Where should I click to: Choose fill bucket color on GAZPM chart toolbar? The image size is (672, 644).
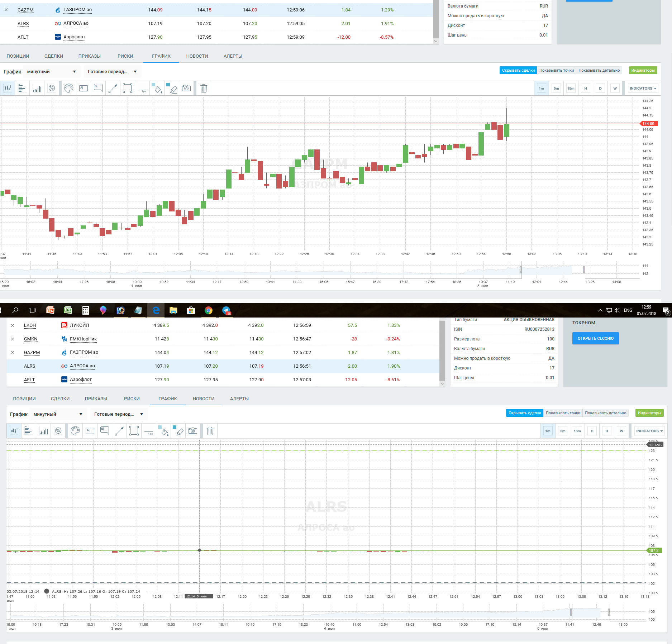(157, 88)
